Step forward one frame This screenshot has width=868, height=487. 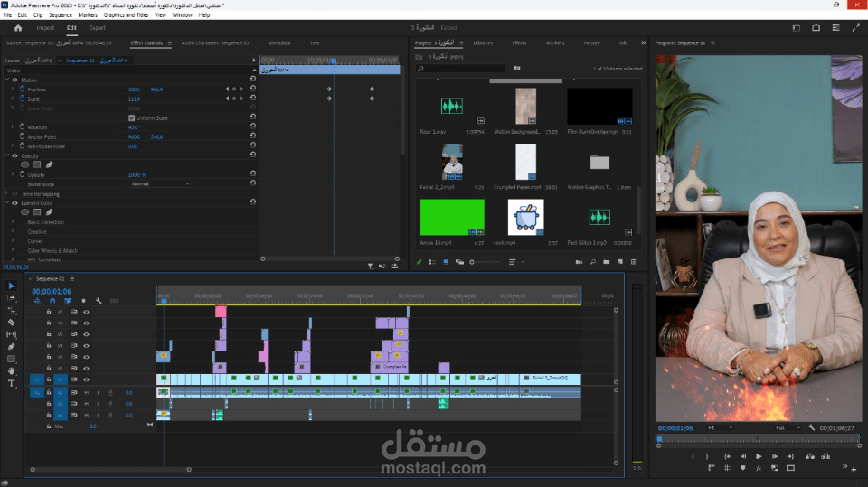(x=775, y=456)
